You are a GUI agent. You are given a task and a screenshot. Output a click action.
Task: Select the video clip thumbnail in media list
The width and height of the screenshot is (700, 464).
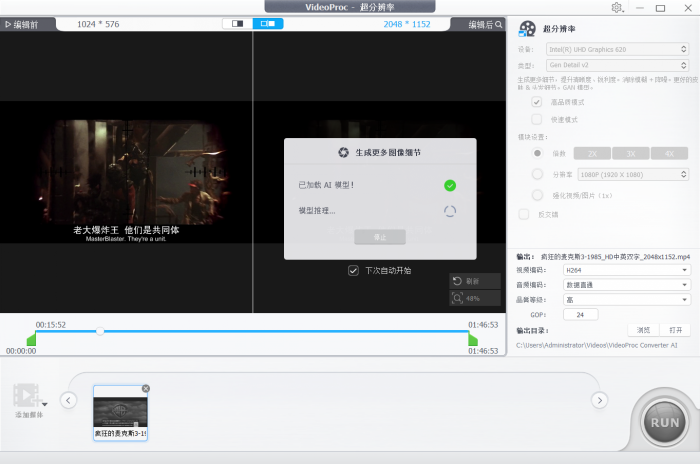pyautogui.click(x=120, y=413)
